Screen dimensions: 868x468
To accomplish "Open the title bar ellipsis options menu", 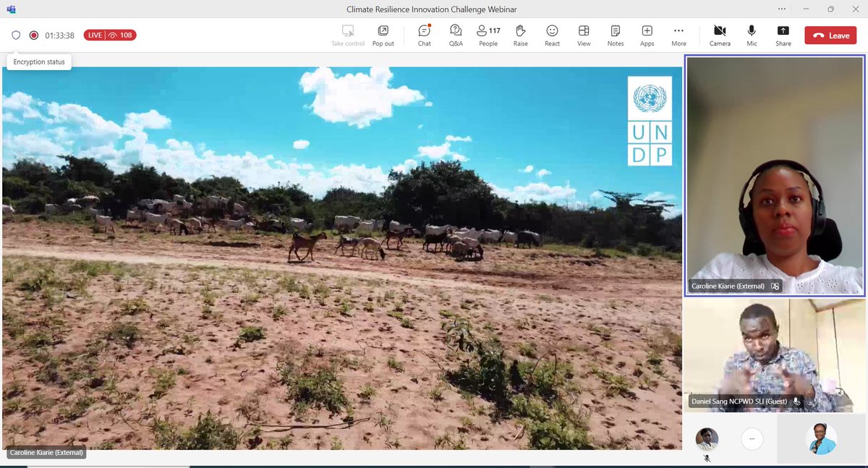I will [781, 9].
